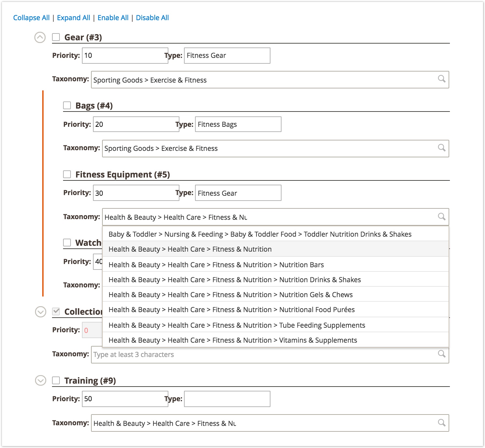
Task: Collapse the Gear (#3) section
Action: point(40,37)
